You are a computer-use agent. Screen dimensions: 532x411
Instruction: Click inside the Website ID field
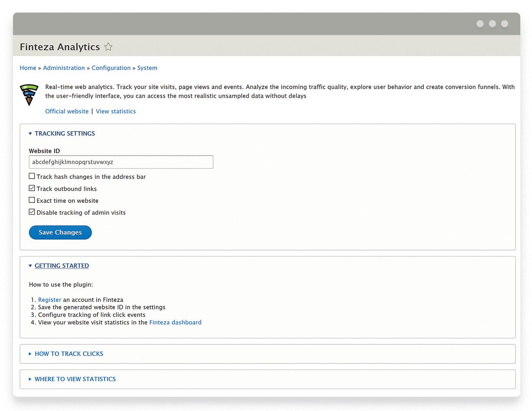click(121, 162)
